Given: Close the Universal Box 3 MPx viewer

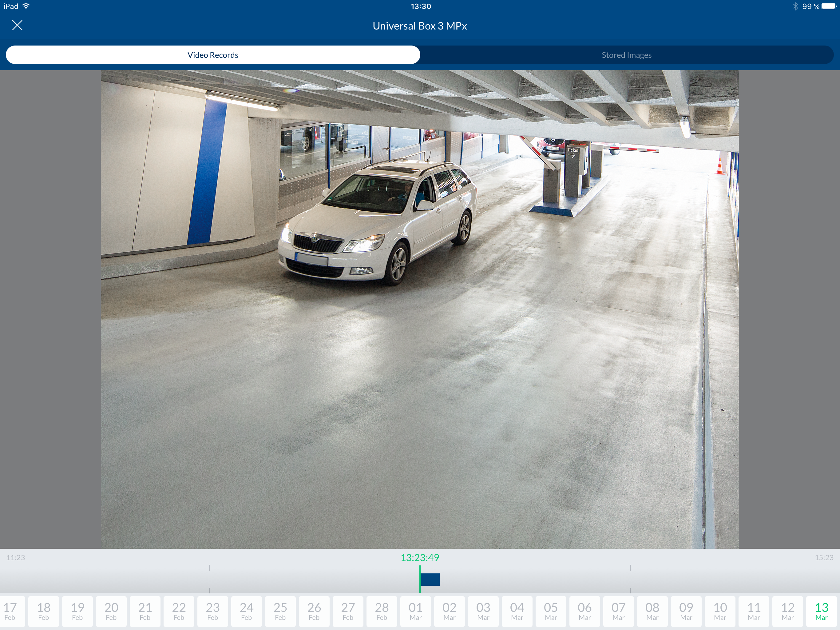Looking at the screenshot, I should point(17,26).
